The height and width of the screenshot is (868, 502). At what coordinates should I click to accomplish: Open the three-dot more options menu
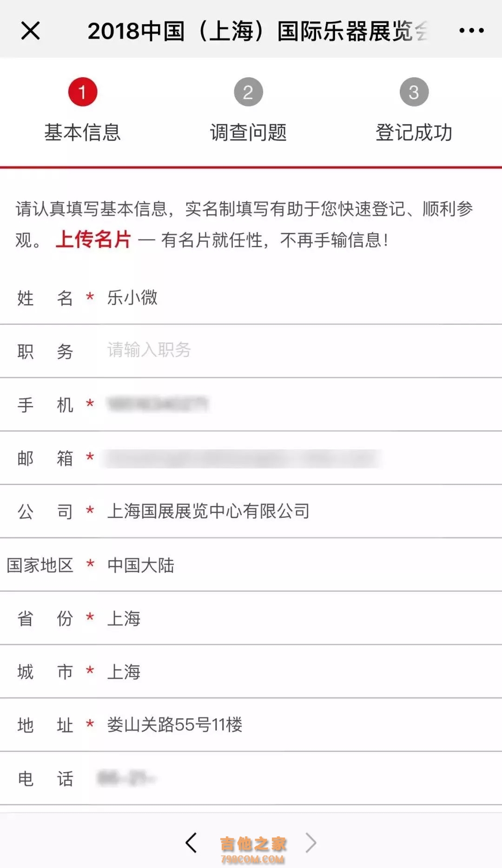point(471,31)
